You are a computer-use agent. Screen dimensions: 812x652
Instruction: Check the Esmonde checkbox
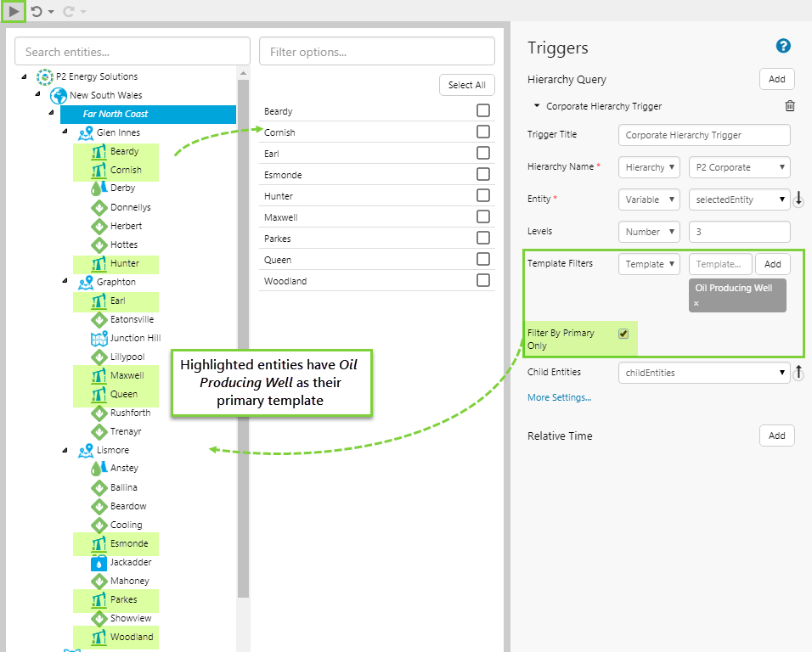(483, 174)
